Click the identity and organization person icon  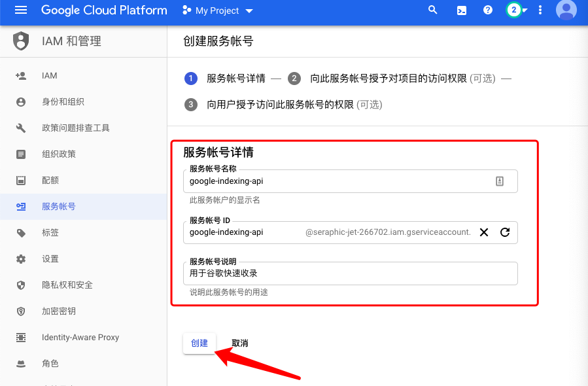21,102
